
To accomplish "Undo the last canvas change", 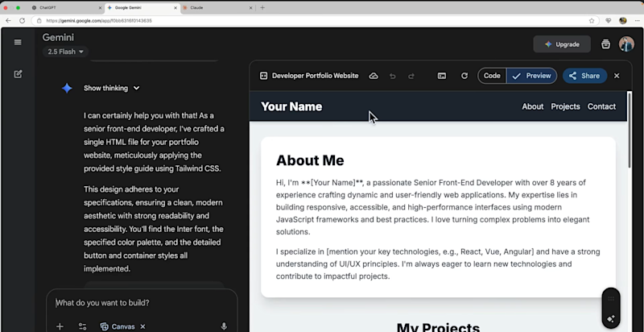I will [x=393, y=76].
